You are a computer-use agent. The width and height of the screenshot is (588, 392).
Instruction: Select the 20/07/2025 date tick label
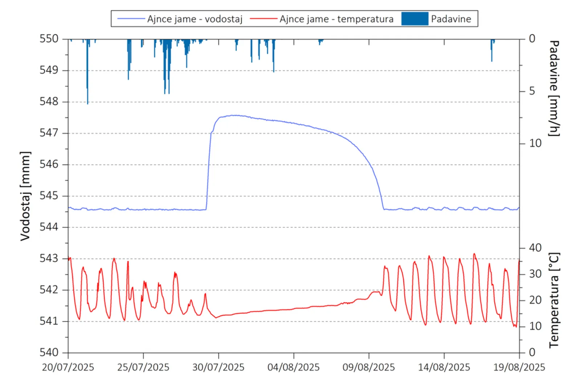coord(68,367)
